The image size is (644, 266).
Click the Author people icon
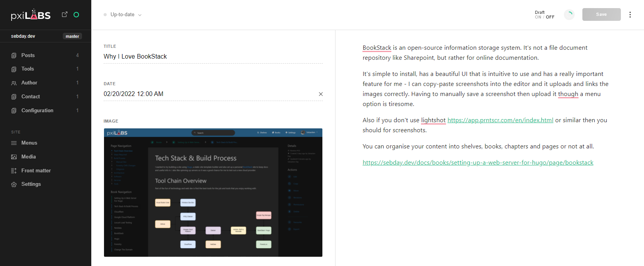point(14,83)
